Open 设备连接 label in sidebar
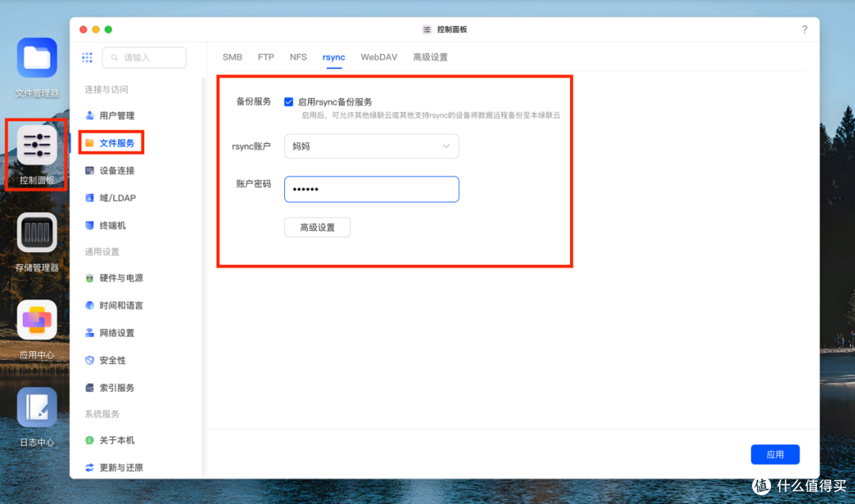Screen dimensions: 855x504 click(116, 171)
